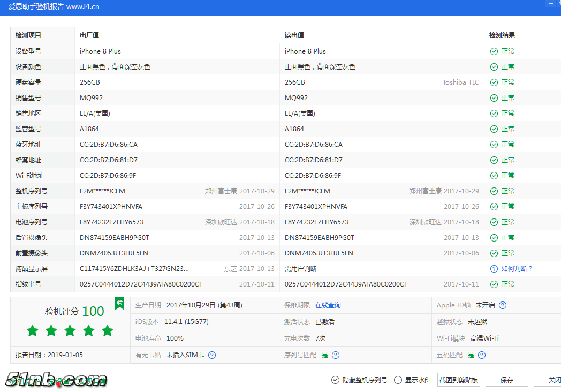Click the question mark next to Apple ID锁

(x=502, y=306)
